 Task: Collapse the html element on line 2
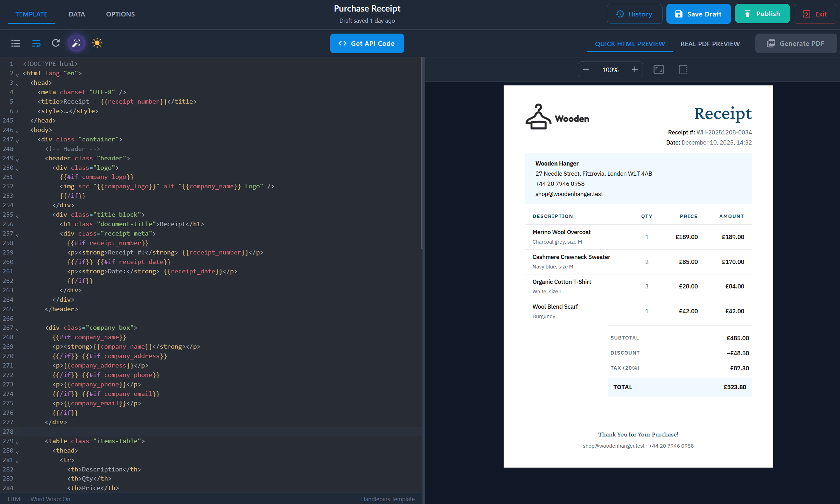[16, 74]
